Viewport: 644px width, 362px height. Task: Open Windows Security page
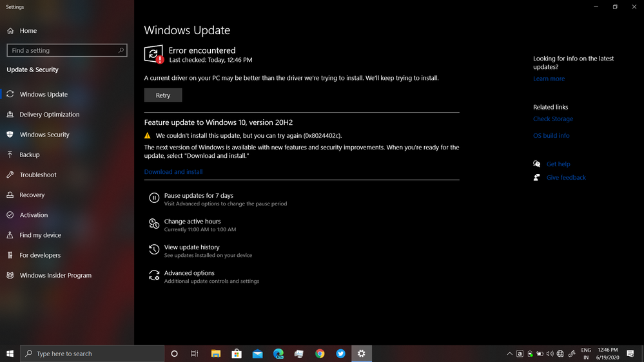coord(67,135)
